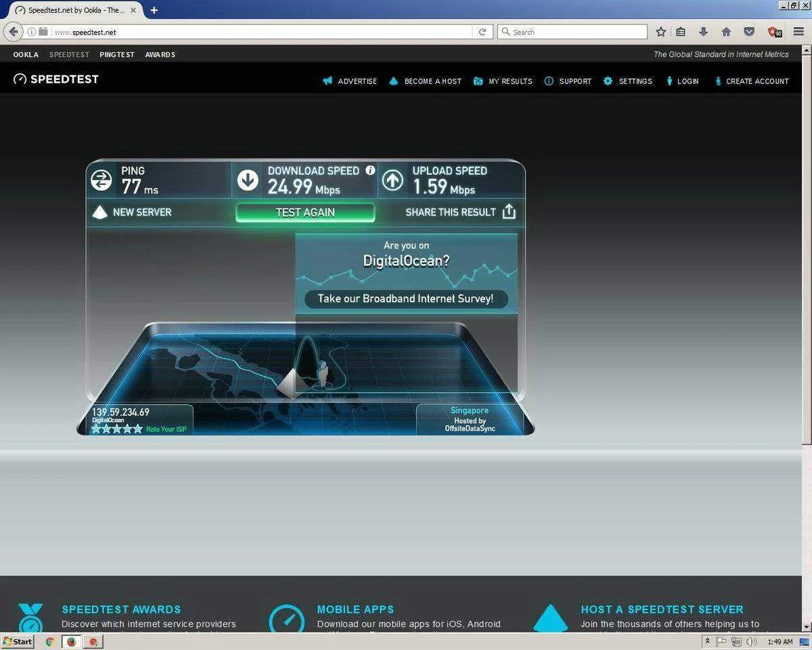Screen dimensions: 812x650
Task: Show the site identity info icon
Action: pos(31,32)
